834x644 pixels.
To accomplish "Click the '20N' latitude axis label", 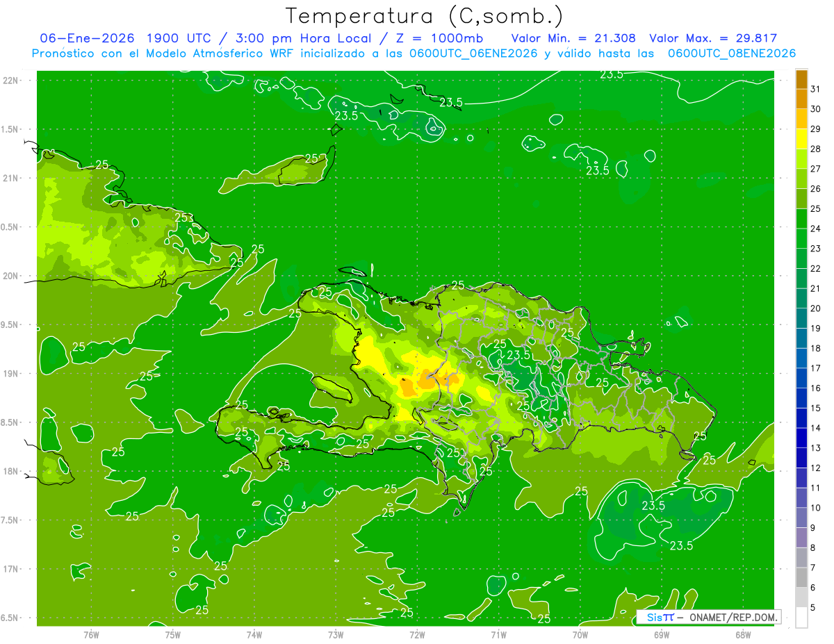I will point(12,276).
